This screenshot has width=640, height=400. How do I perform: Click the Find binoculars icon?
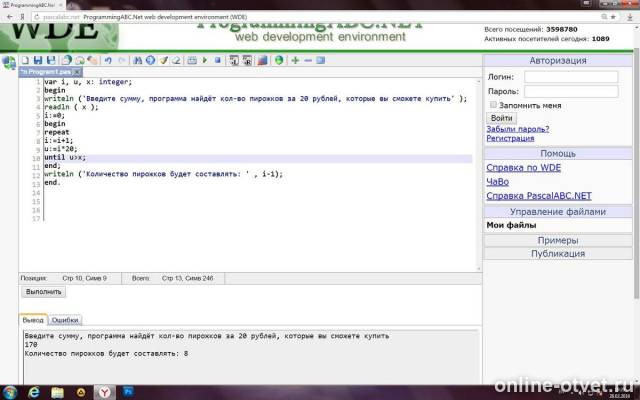click(137, 60)
